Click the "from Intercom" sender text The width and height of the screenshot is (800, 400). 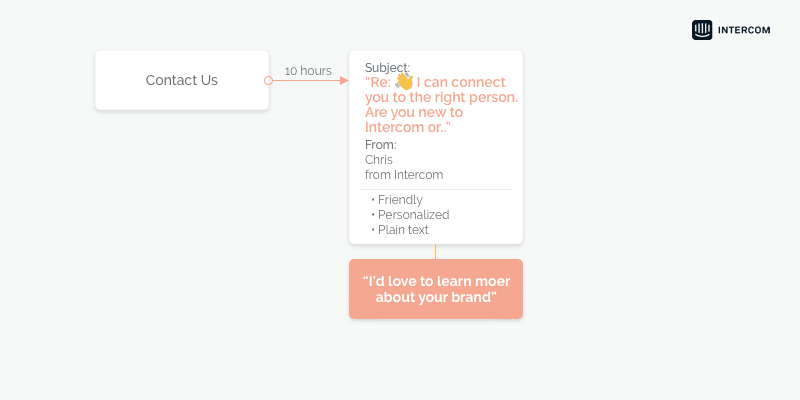tap(404, 175)
